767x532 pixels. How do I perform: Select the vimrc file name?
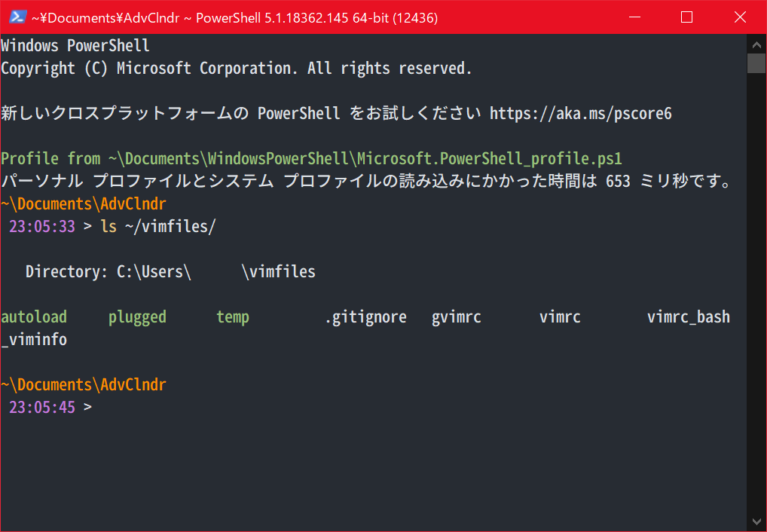559,316
